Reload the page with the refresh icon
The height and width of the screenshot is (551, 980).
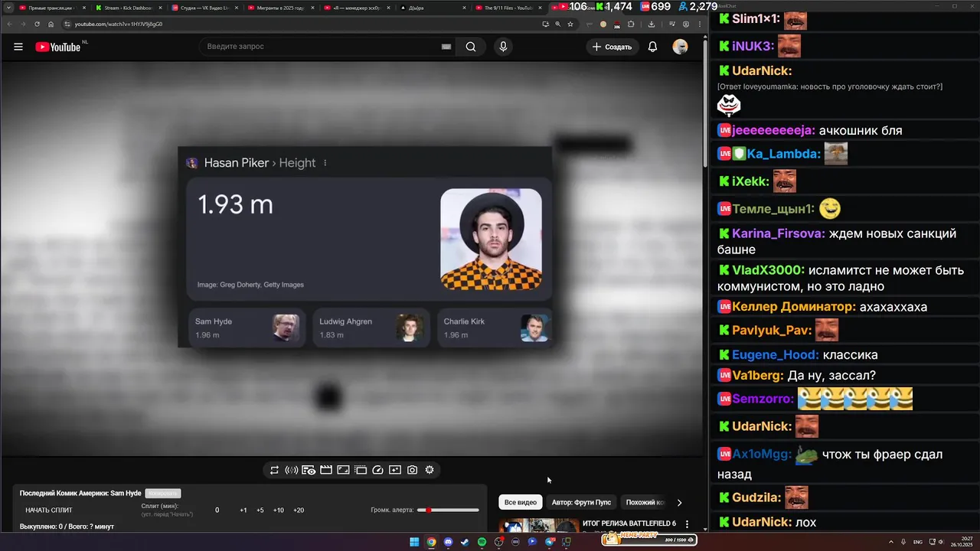click(37, 24)
